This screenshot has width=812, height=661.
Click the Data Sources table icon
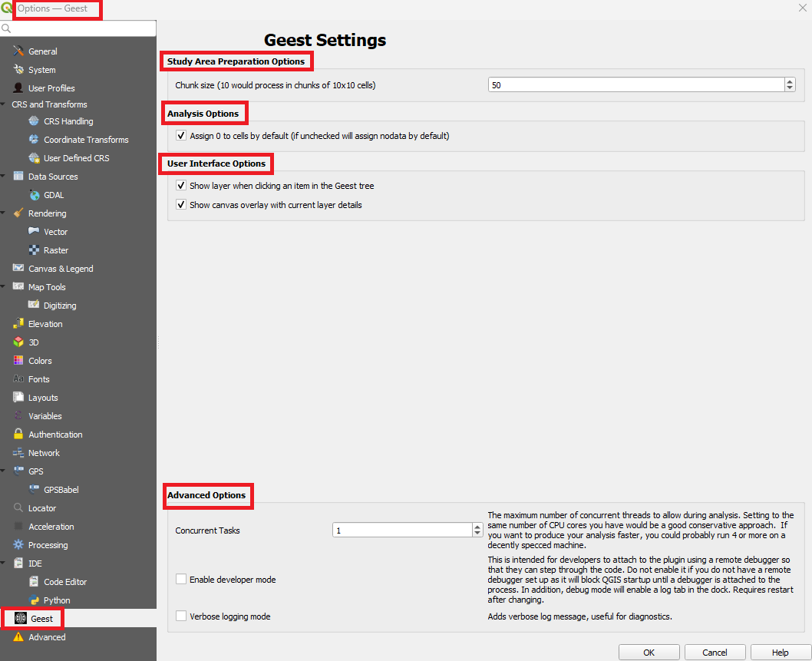[x=18, y=176]
